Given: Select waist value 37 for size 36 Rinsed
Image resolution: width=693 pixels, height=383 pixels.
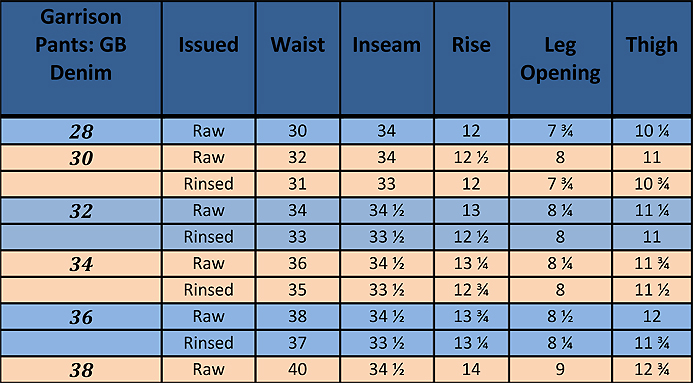Looking at the screenshot, I should 298,343.
